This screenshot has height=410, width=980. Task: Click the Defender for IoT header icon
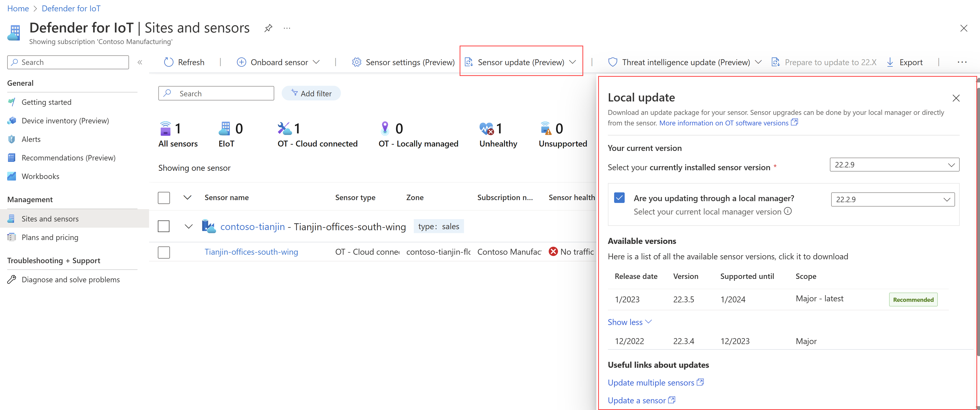click(x=14, y=33)
